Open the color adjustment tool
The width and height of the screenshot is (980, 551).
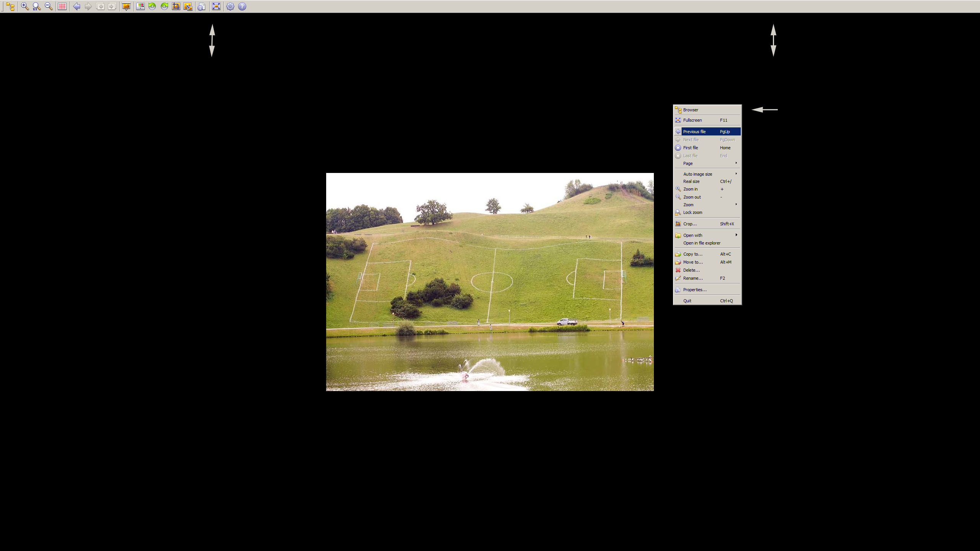pos(140,7)
